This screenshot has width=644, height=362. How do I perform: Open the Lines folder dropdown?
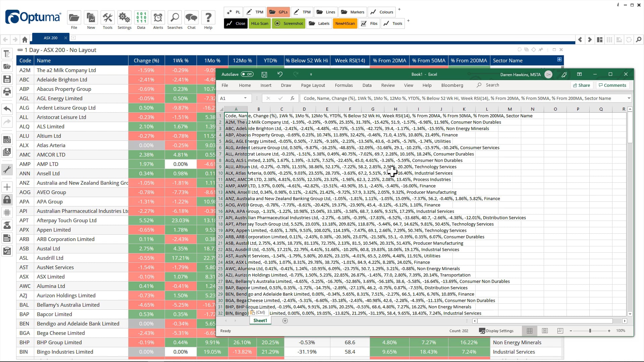click(325, 12)
